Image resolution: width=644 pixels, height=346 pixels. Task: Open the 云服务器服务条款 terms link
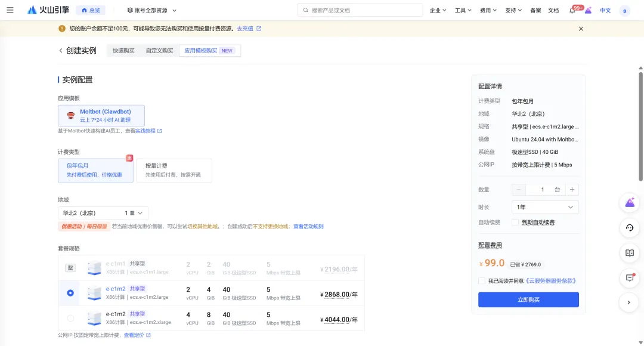(x=551, y=281)
